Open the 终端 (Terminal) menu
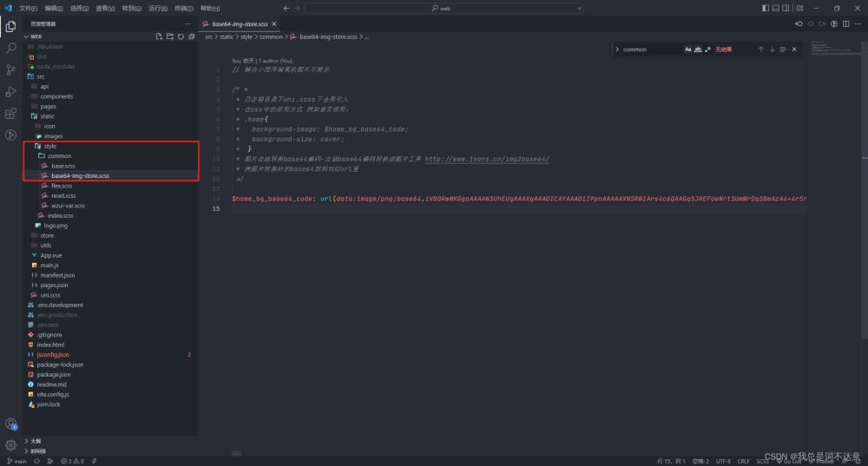Viewport: 868px width, 466px height. [183, 8]
